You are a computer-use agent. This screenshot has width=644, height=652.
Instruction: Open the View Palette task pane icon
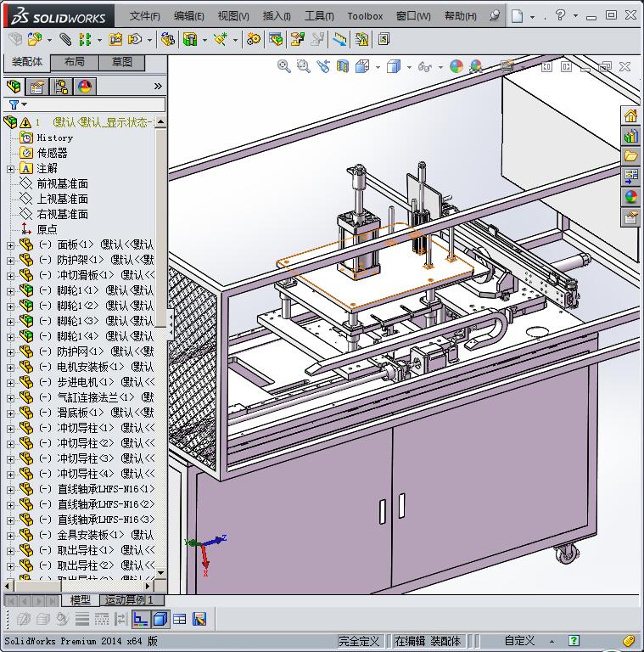(630, 177)
